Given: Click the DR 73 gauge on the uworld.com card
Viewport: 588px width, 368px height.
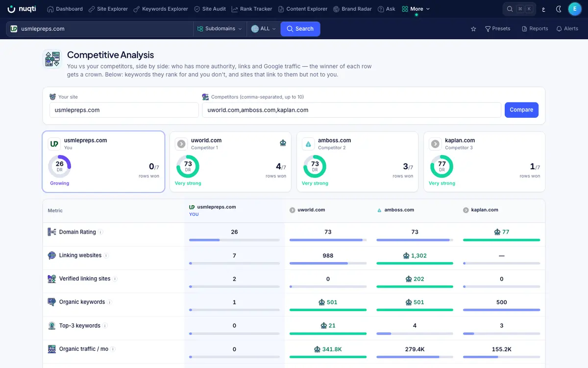Looking at the screenshot, I should (x=188, y=166).
